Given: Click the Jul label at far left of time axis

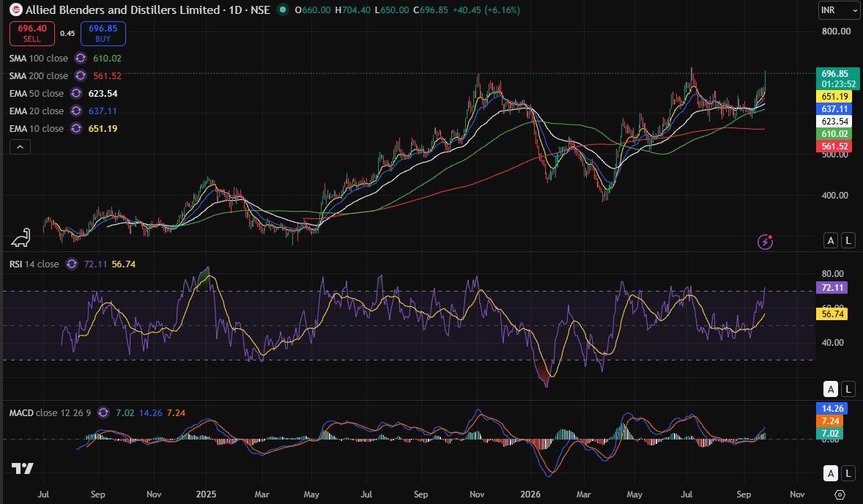Looking at the screenshot, I should click(43, 494).
